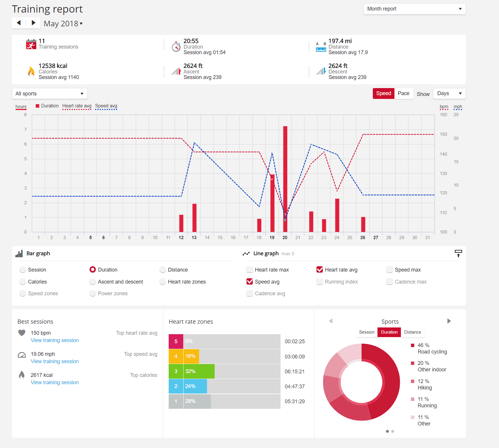Enable the Heart rate max checkbox
Screen dimensions: 499x448
pyautogui.click(x=249, y=270)
